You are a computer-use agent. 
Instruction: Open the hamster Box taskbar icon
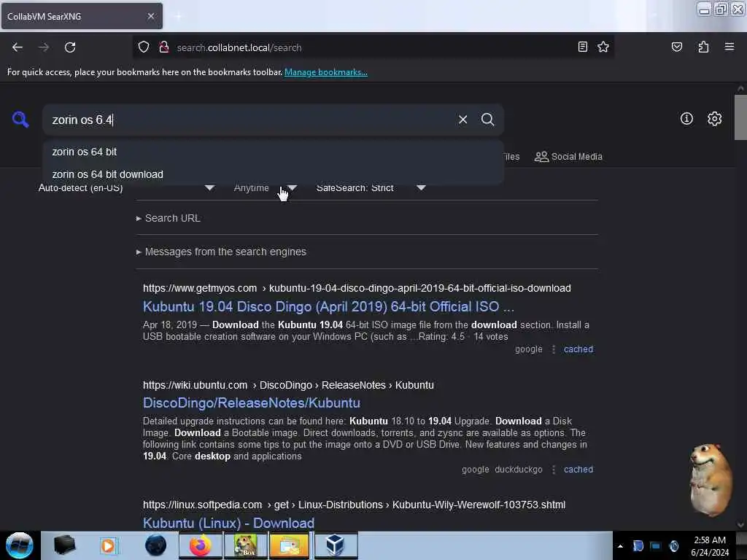tap(245, 545)
